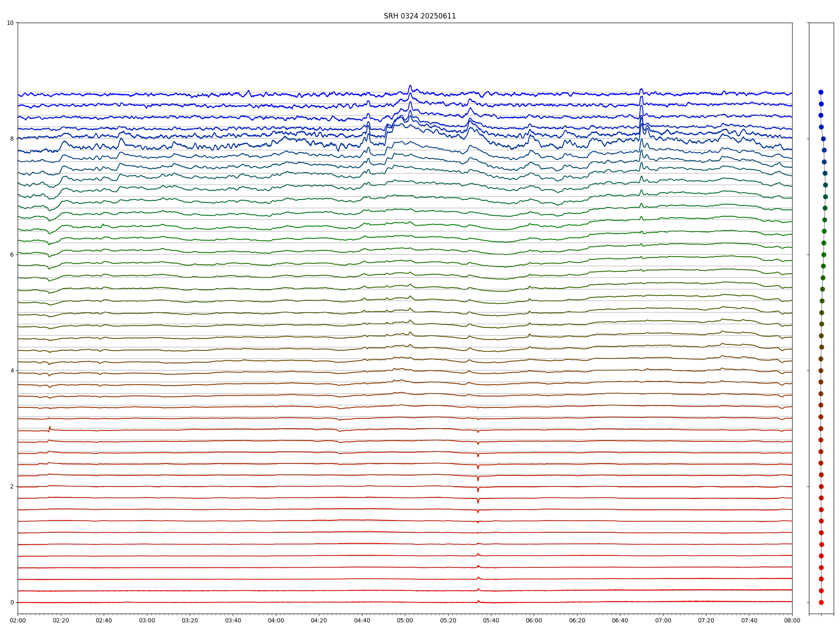The image size is (840, 630).
Task: Click the y-axis label 4
Action: pos(12,370)
